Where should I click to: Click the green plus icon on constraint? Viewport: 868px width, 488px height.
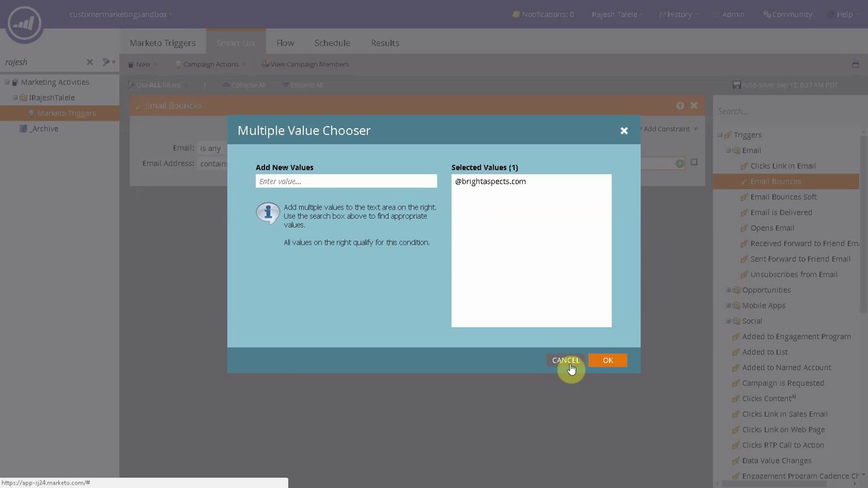pos(679,163)
